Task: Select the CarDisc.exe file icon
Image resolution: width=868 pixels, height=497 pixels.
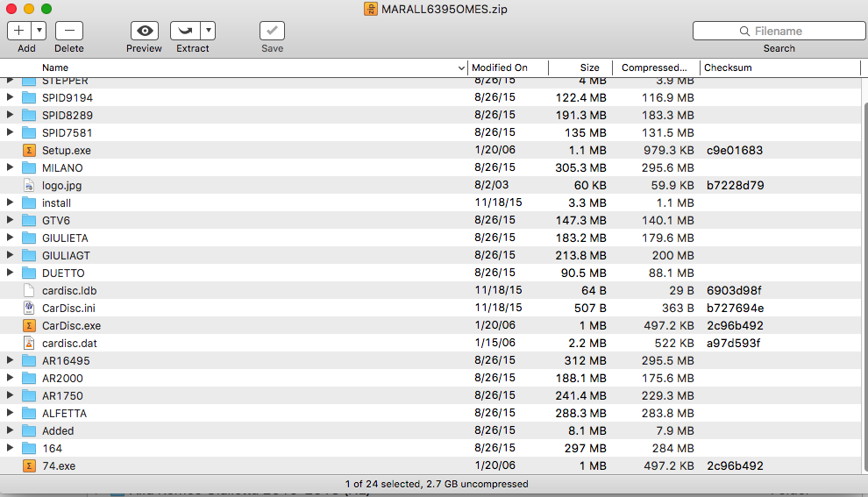Action: [29, 325]
